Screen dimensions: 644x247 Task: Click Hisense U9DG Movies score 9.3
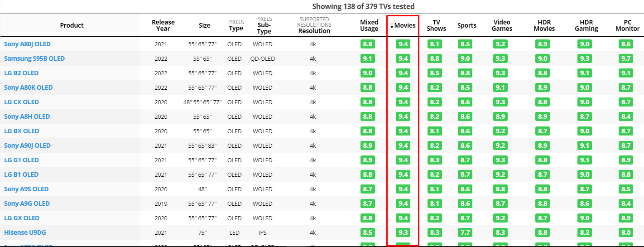coord(403,232)
